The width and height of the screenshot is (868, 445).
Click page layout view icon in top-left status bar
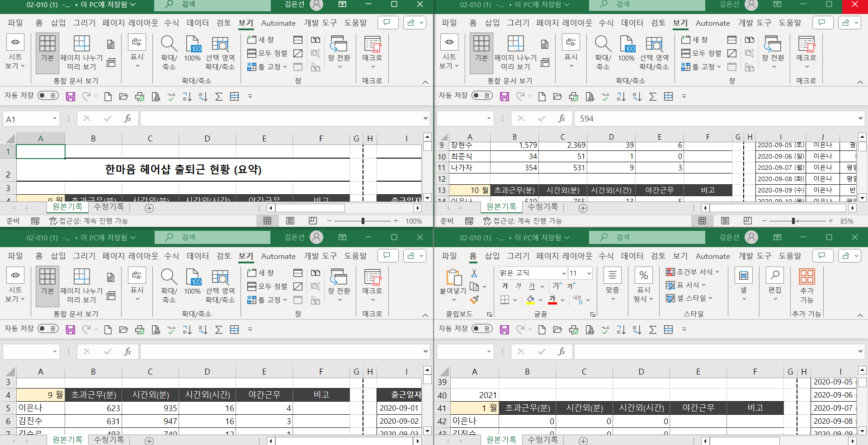pyautogui.click(x=290, y=220)
